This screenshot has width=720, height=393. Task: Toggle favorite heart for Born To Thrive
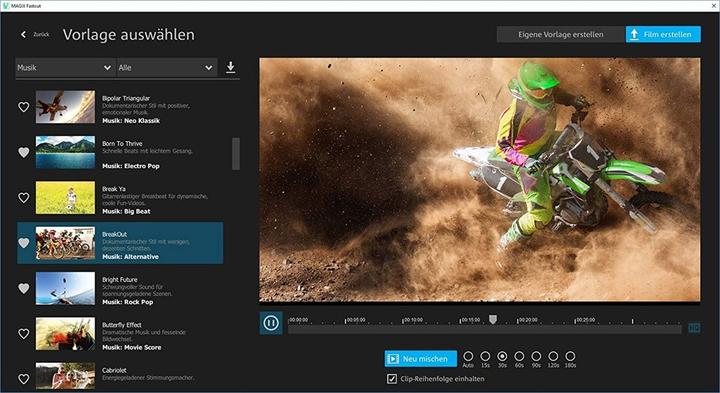(23, 152)
